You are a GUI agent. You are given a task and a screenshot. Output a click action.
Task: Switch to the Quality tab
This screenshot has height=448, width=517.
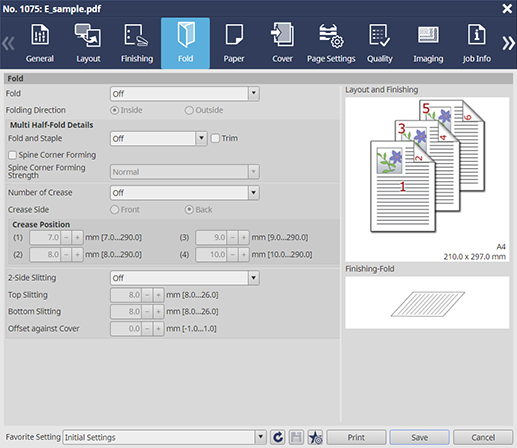click(380, 43)
